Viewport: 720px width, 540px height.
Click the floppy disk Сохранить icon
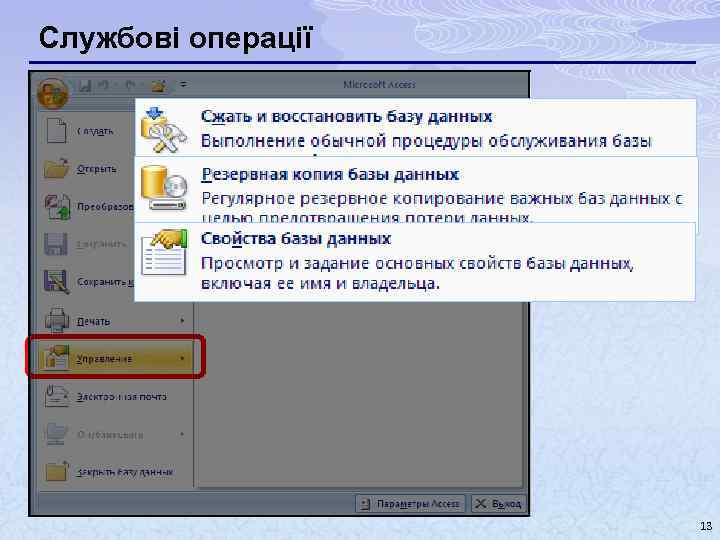tap(56, 244)
